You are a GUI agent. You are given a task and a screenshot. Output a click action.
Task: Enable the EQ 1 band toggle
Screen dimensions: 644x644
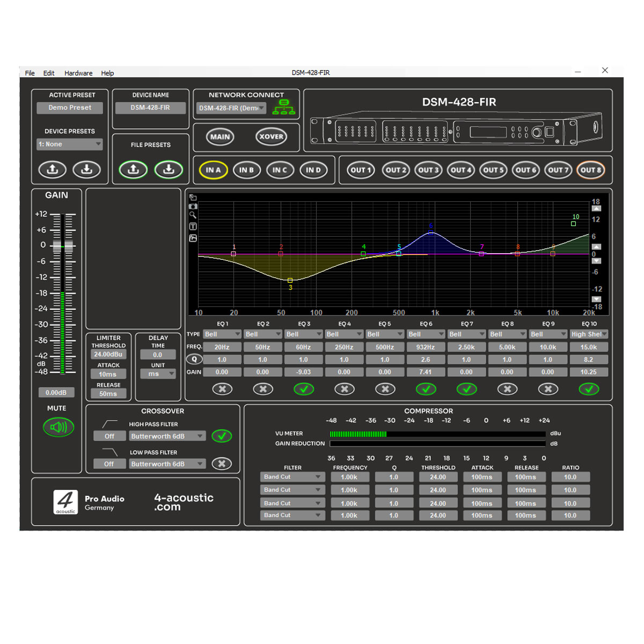pyautogui.click(x=222, y=389)
